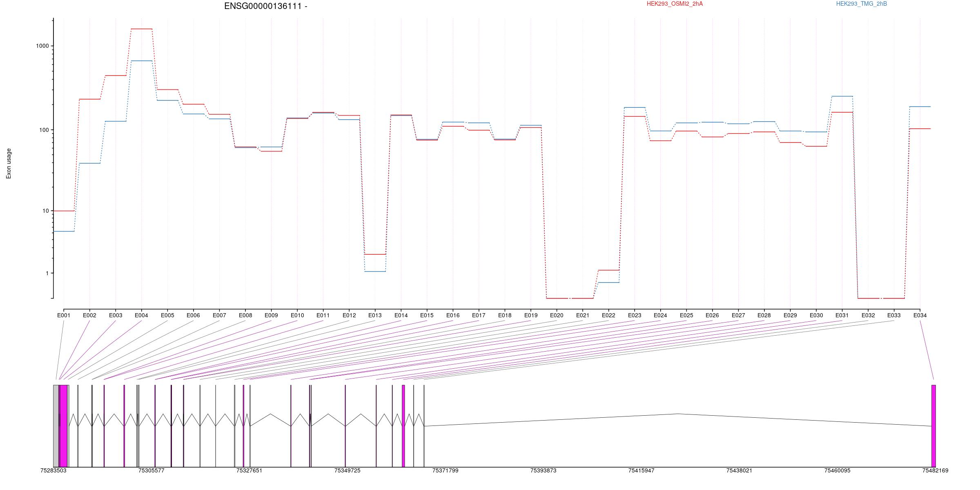Click the red E004 peak segment
Screen dimensions: 980x490
click(141, 29)
